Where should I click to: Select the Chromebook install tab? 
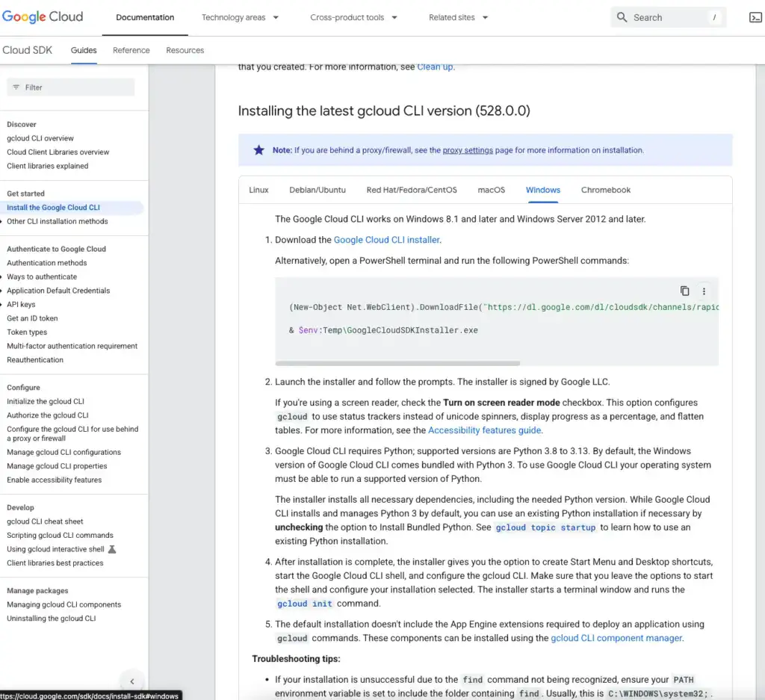tap(605, 190)
